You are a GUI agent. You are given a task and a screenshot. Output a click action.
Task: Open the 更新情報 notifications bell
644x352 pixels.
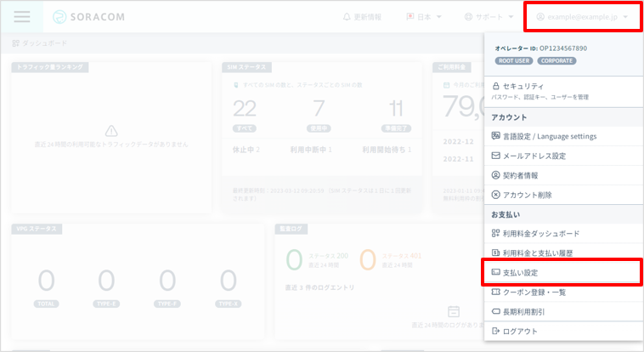click(x=362, y=17)
